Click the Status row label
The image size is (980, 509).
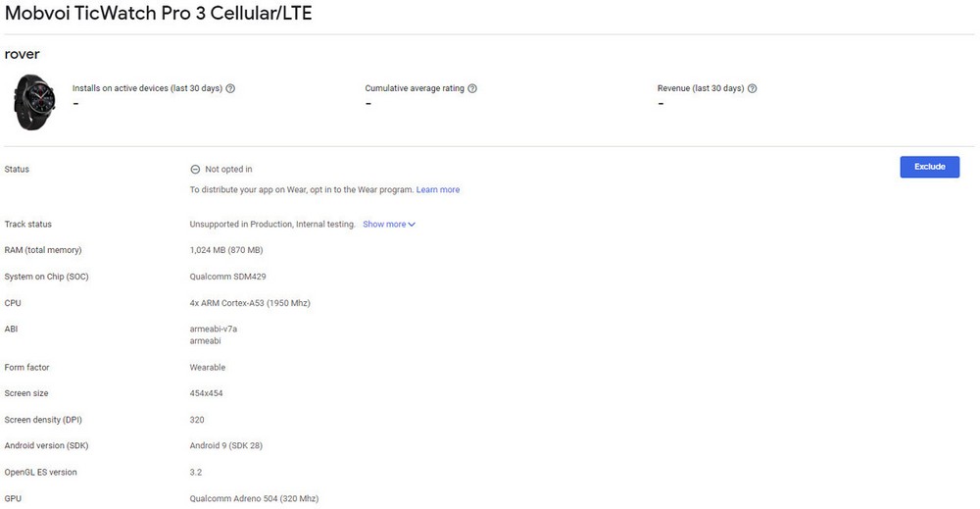pyautogui.click(x=17, y=169)
